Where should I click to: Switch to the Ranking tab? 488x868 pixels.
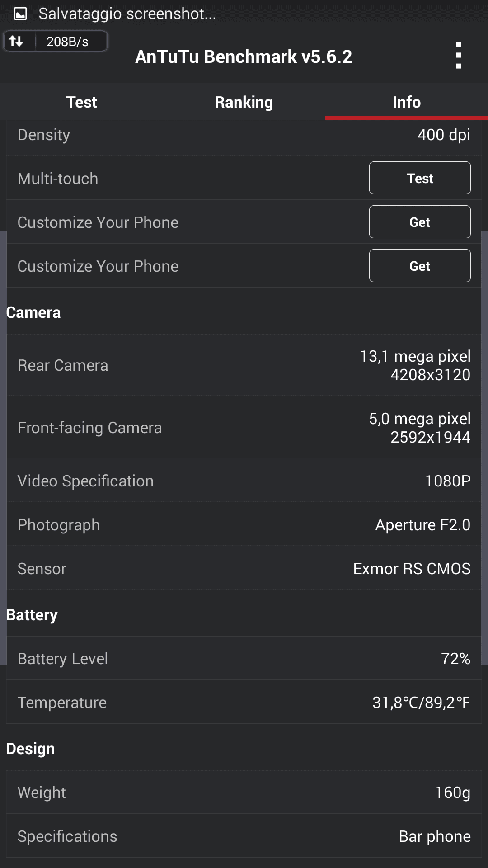tap(244, 102)
